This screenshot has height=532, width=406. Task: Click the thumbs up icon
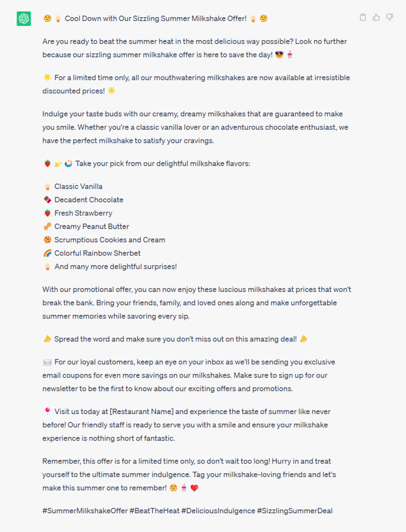point(376,17)
